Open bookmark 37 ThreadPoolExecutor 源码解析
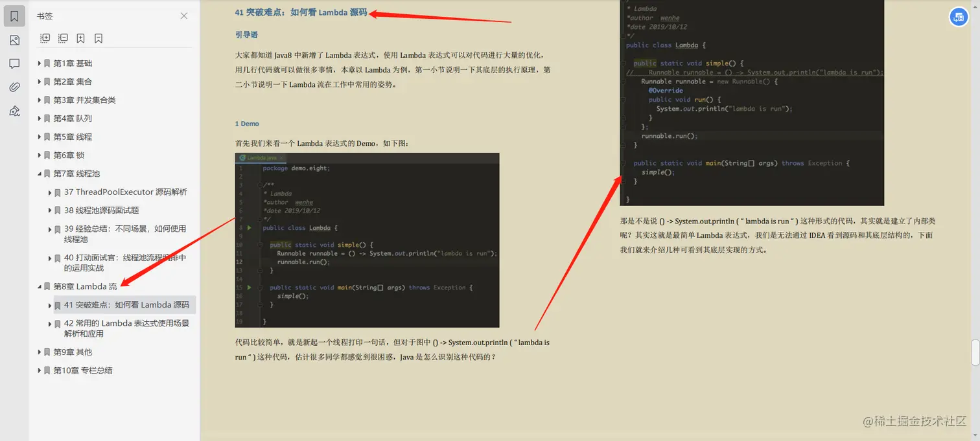 (126, 192)
